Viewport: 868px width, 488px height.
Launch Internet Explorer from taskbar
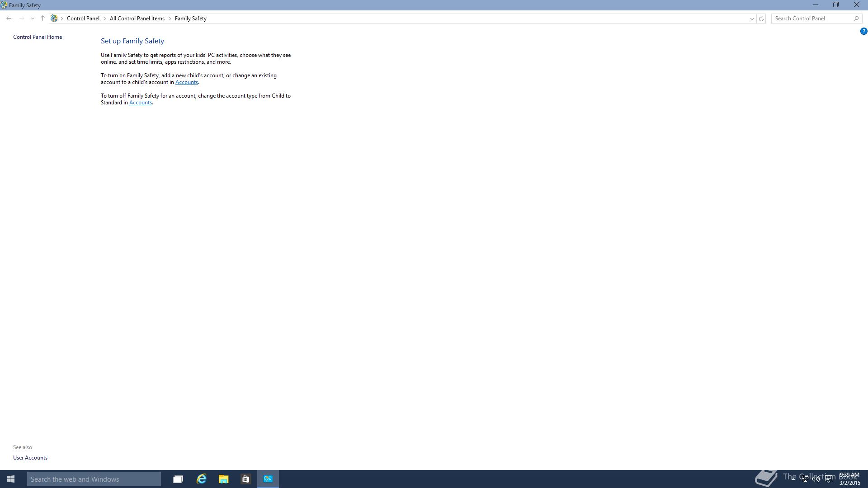click(x=201, y=479)
